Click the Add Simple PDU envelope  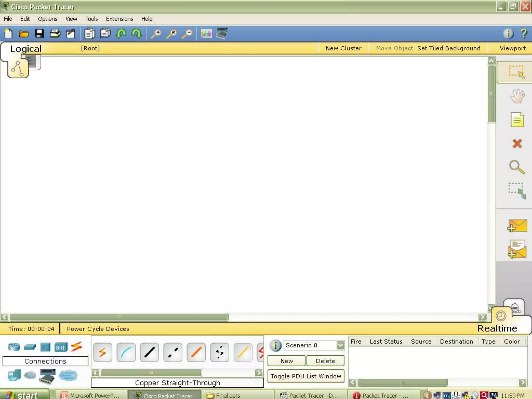(x=517, y=225)
